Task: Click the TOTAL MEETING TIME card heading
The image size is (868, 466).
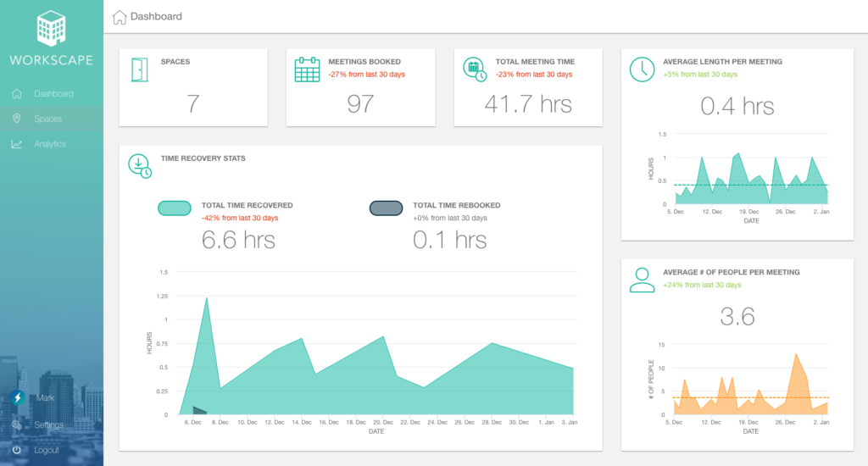Action: [x=536, y=62]
